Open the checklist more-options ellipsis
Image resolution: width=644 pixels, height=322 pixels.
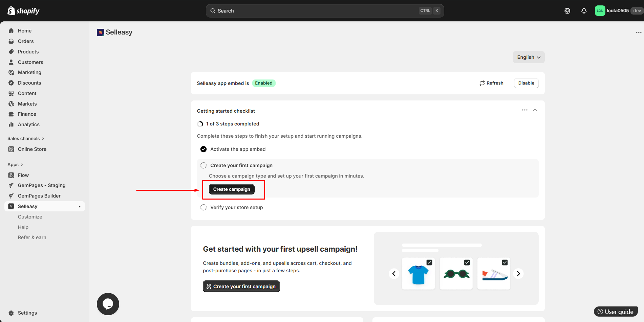(524, 110)
